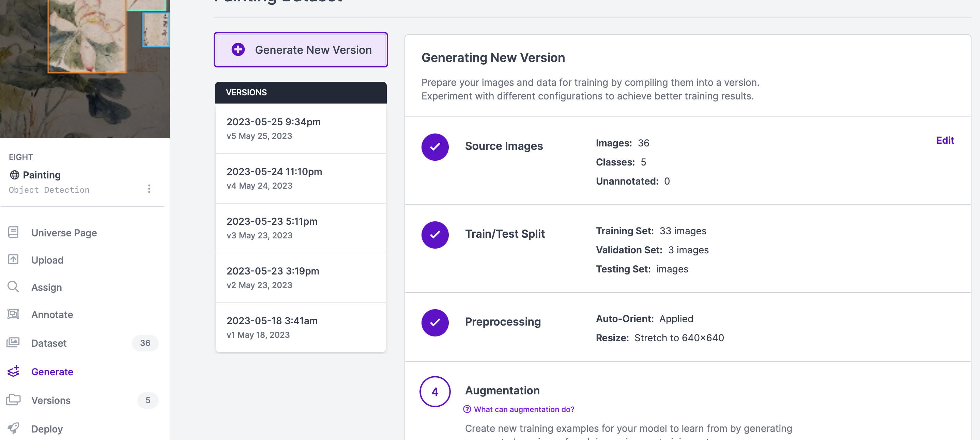Click the lotus painting project thumbnail

click(x=85, y=68)
